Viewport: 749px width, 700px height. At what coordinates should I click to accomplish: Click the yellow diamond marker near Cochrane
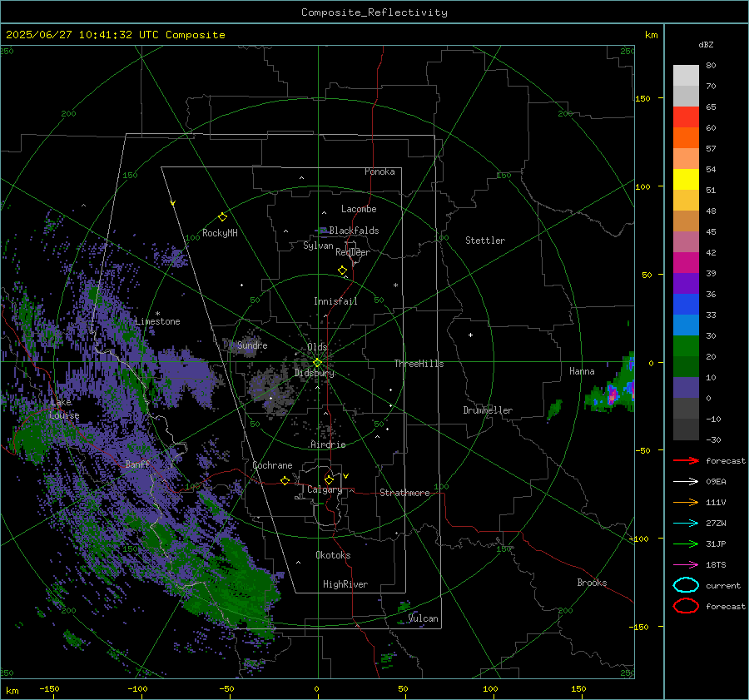pyautogui.click(x=285, y=480)
